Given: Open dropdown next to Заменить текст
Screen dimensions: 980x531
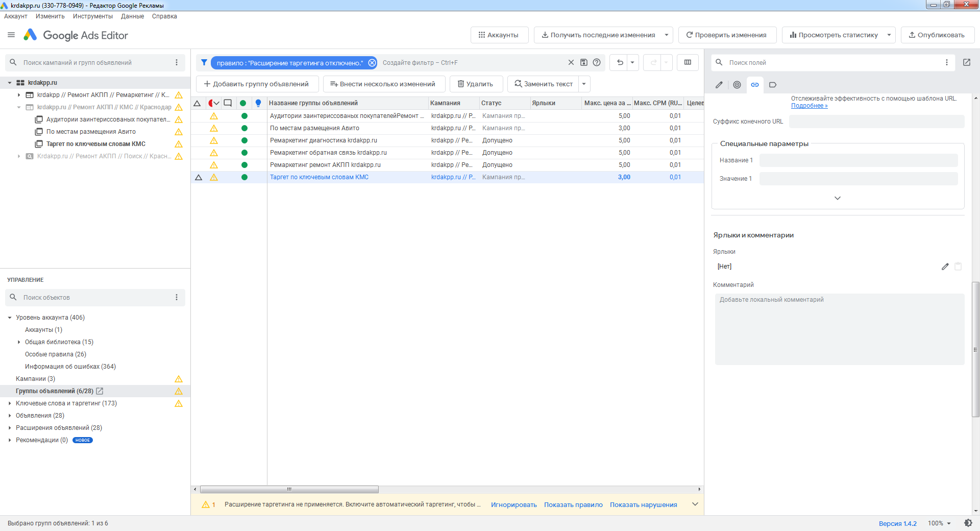Looking at the screenshot, I should pos(584,84).
